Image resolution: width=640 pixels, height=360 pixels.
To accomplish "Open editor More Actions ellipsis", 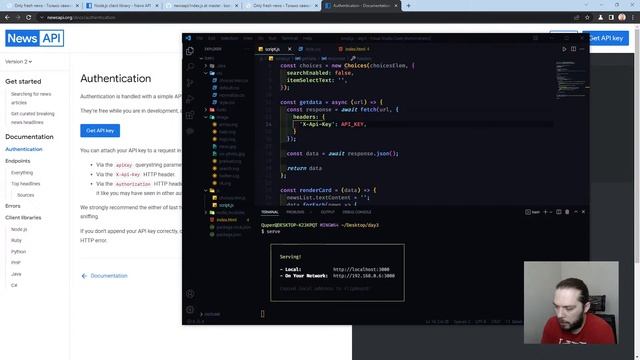I will [582, 49].
